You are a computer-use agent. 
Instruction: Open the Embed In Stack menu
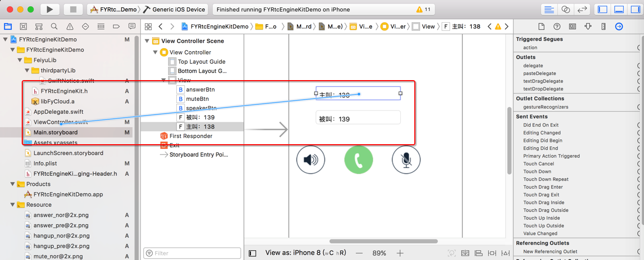[465, 253]
